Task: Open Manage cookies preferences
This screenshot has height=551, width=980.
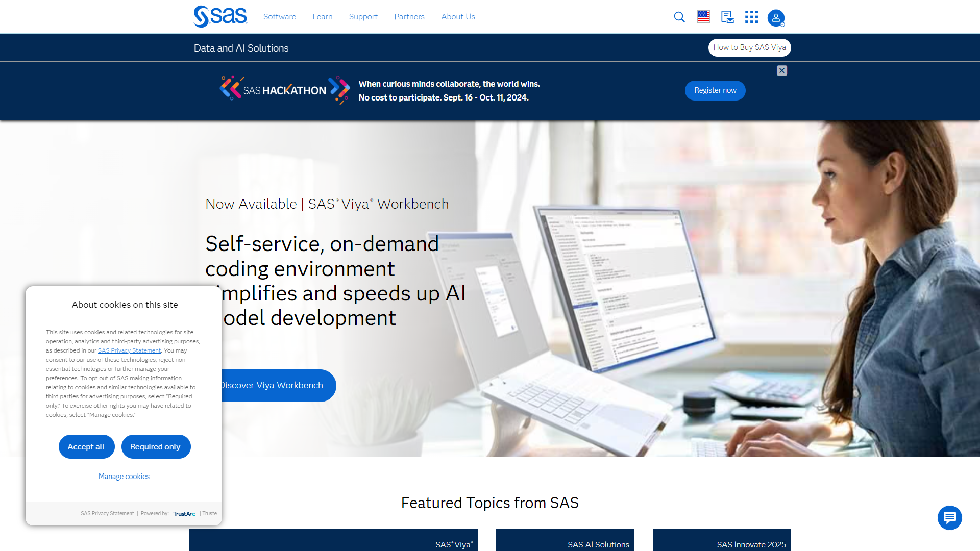Action: pos(124,476)
